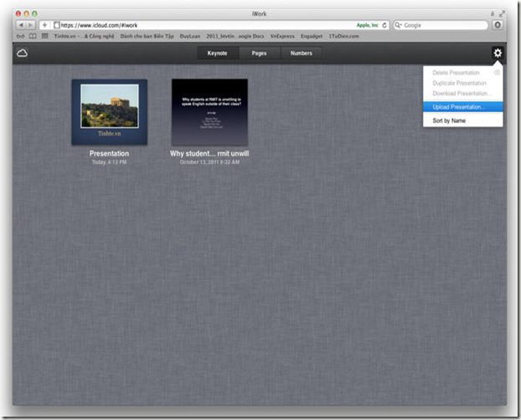Click the 'October 13, 2011 8:32 AM' date

click(209, 162)
